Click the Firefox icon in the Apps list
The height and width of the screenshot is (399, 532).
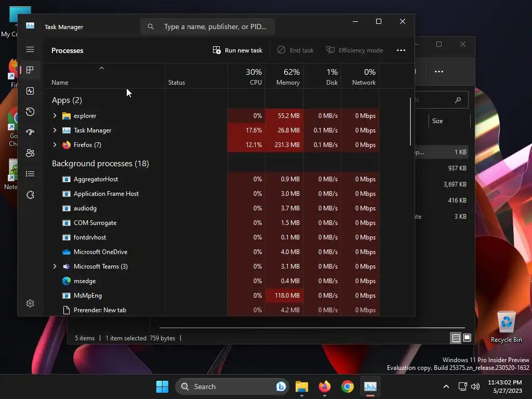(x=66, y=145)
